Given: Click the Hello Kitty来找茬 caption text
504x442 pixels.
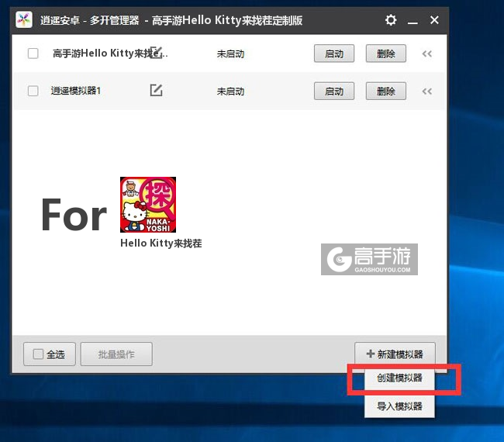Looking at the screenshot, I should tap(161, 243).
